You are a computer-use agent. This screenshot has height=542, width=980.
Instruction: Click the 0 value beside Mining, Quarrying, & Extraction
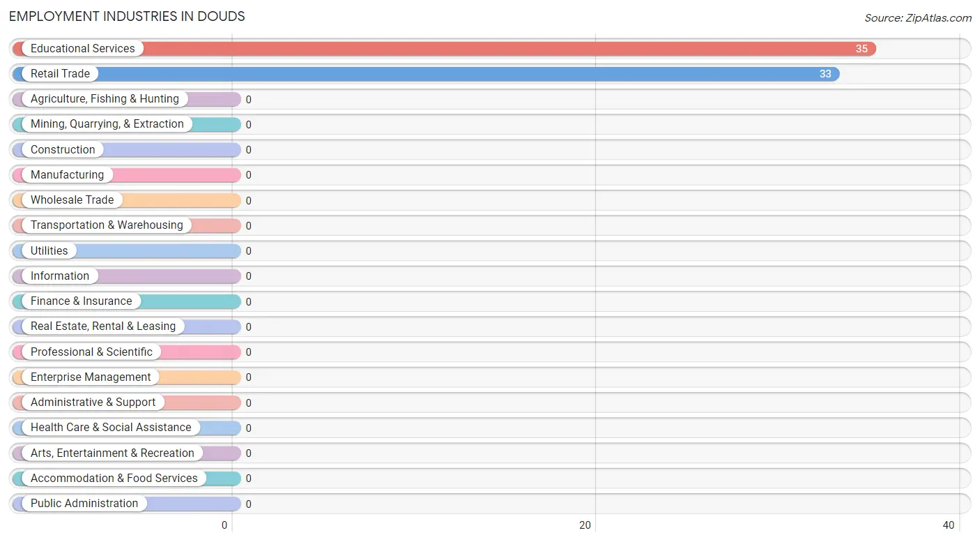(x=248, y=125)
